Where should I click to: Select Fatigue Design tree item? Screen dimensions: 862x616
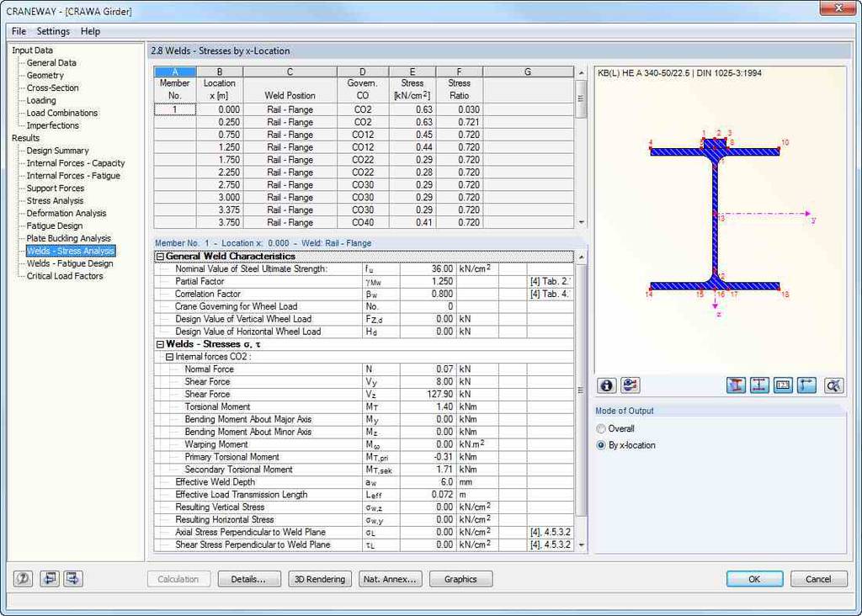point(55,226)
